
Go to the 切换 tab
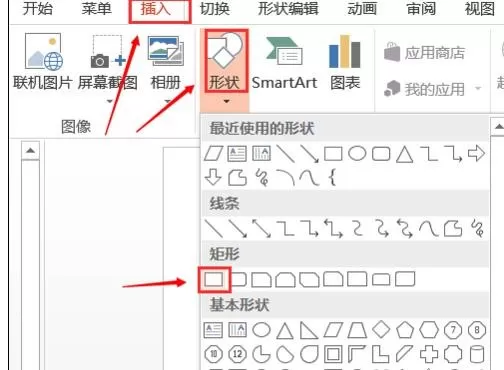[x=215, y=8]
